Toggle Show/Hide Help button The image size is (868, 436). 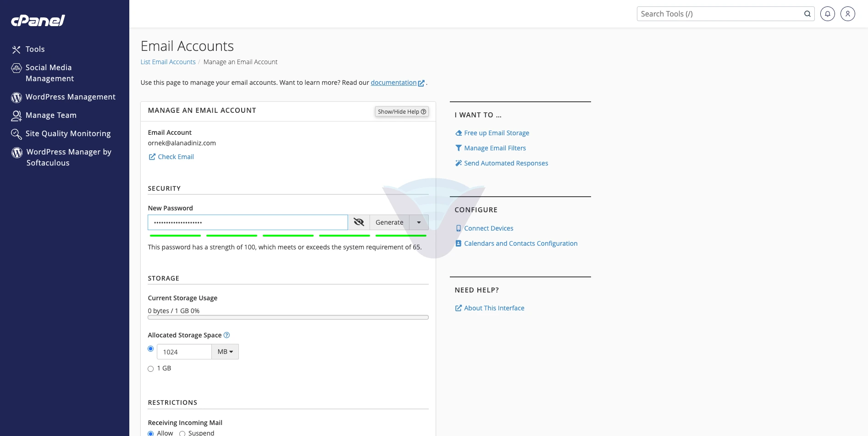tap(402, 111)
